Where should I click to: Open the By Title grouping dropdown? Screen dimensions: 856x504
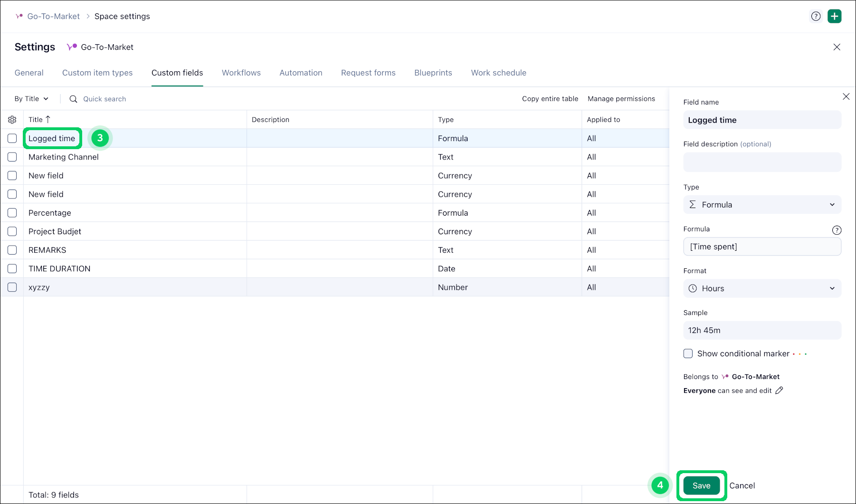(x=31, y=99)
